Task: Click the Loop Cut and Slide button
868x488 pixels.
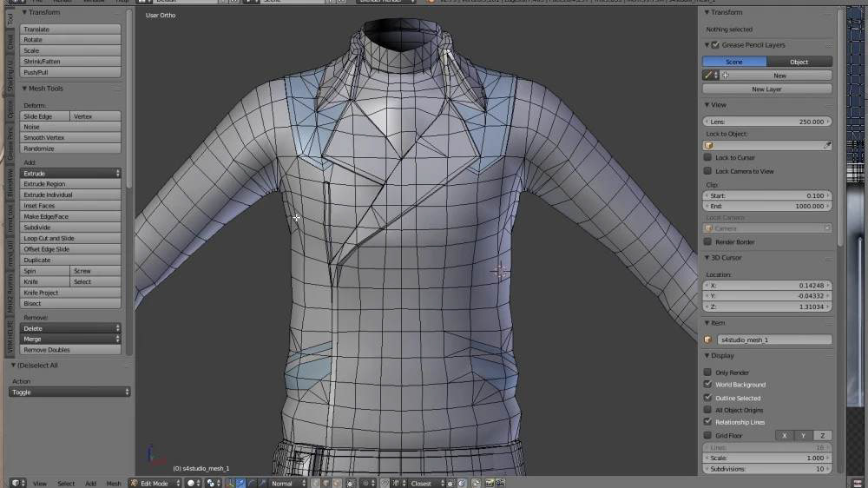Action: pos(70,238)
